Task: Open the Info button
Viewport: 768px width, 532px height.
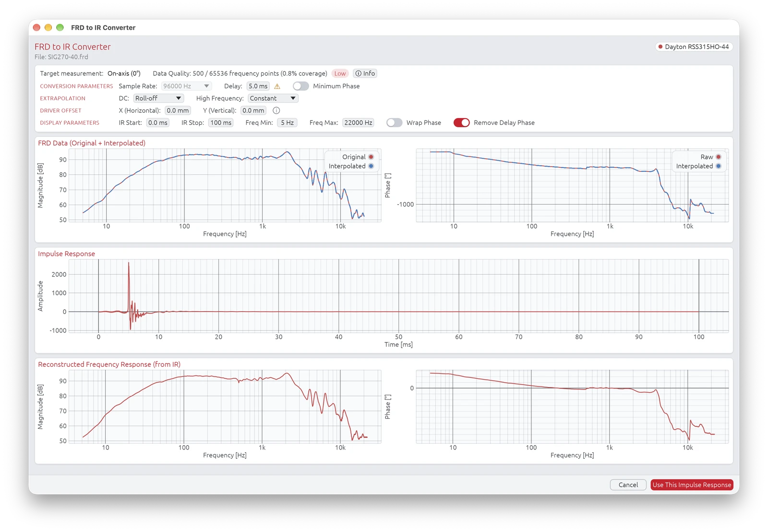Action: point(365,73)
